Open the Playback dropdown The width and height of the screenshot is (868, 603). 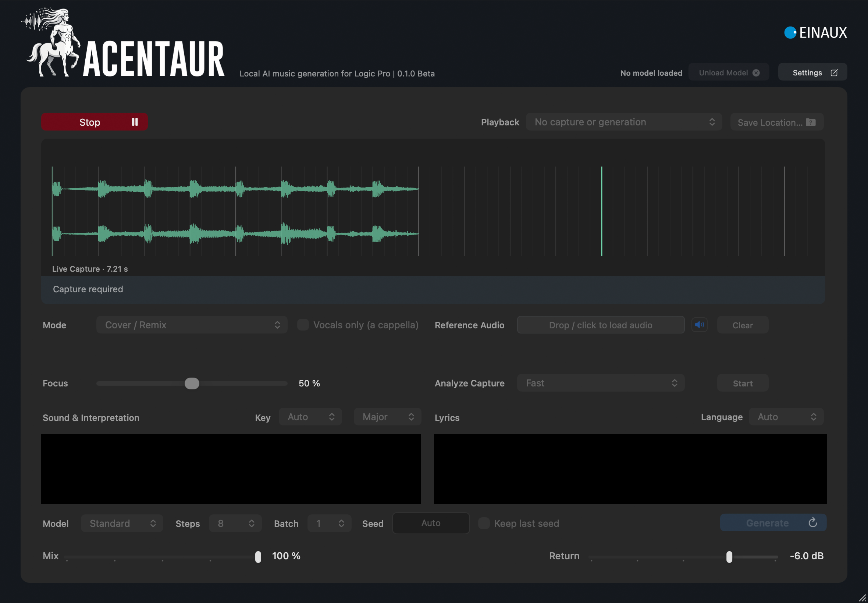click(x=624, y=122)
